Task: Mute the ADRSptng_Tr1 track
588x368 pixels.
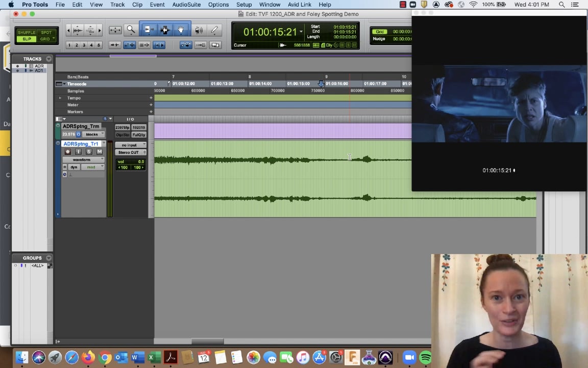Action: (x=100, y=152)
